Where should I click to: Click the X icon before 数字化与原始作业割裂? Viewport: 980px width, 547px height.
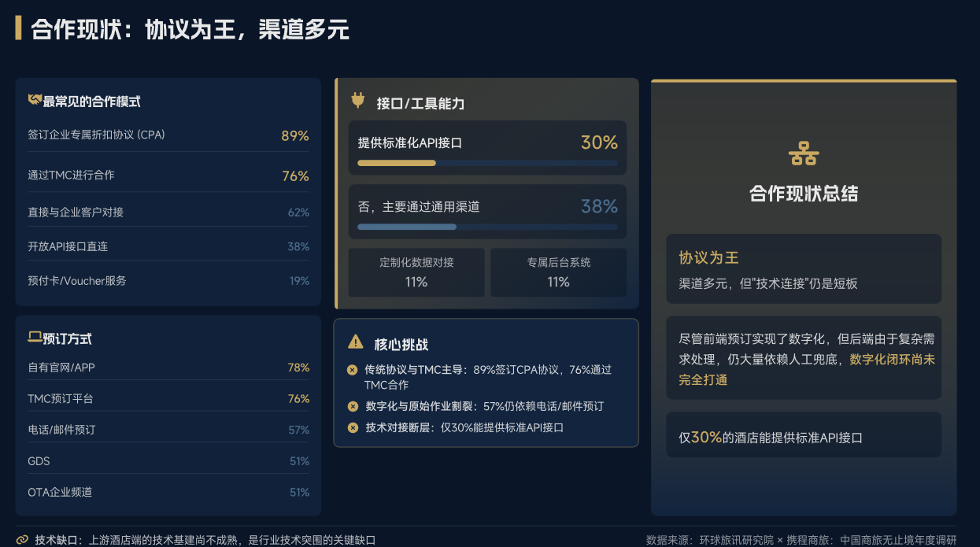pyautogui.click(x=352, y=406)
